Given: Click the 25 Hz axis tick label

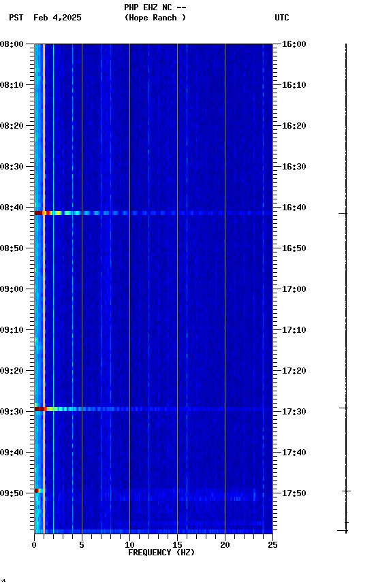Looking at the screenshot, I should pyautogui.click(x=272, y=545).
